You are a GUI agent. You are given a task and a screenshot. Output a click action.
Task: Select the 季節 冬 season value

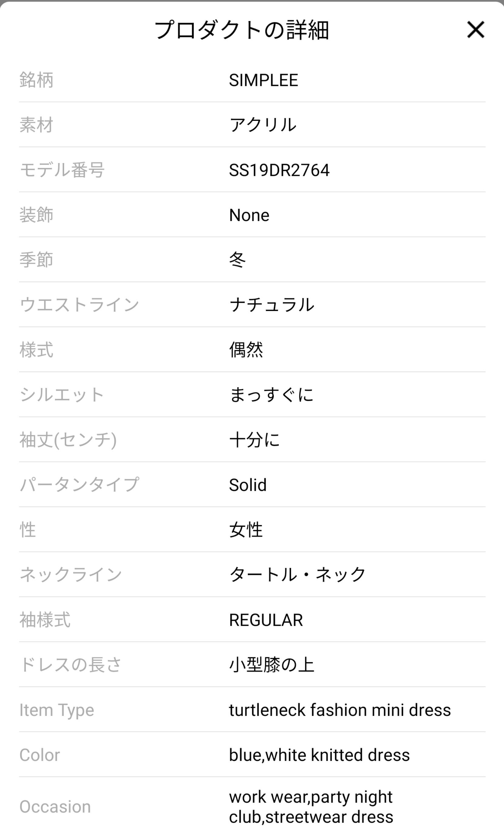(x=237, y=260)
